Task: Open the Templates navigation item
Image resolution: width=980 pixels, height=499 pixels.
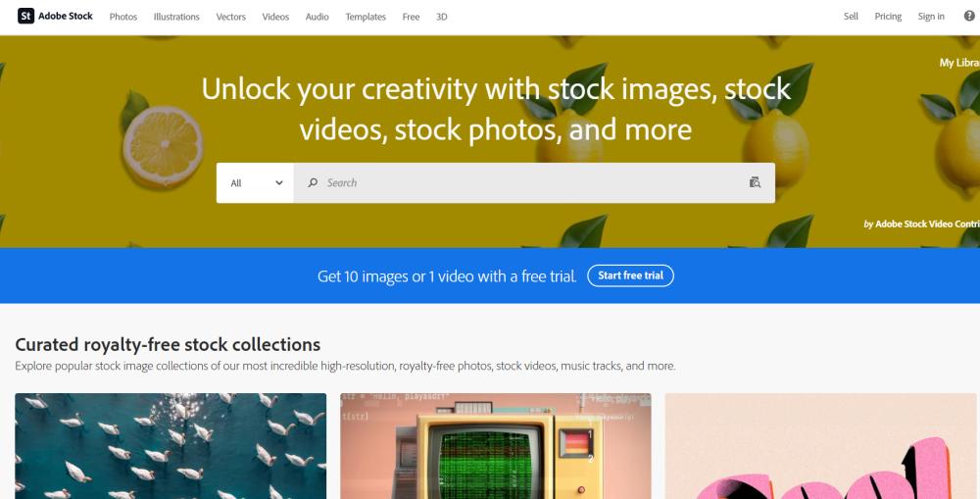Action: coord(366,17)
